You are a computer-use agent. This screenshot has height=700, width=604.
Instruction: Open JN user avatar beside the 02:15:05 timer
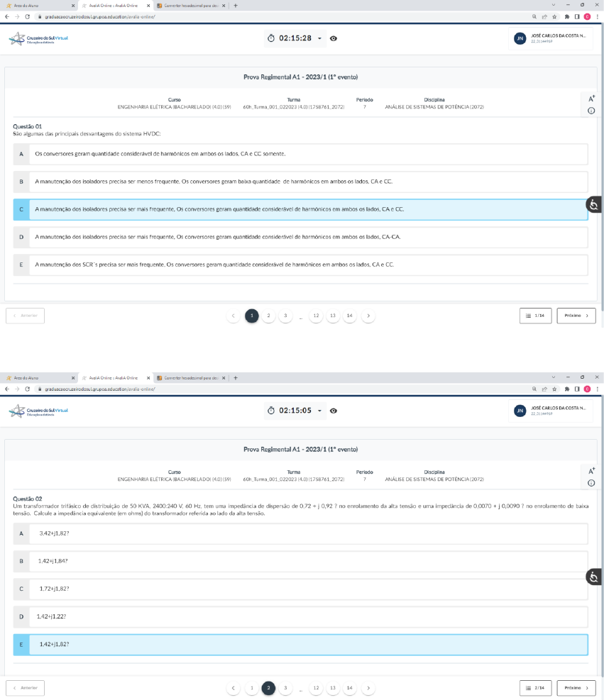tap(520, 410)
